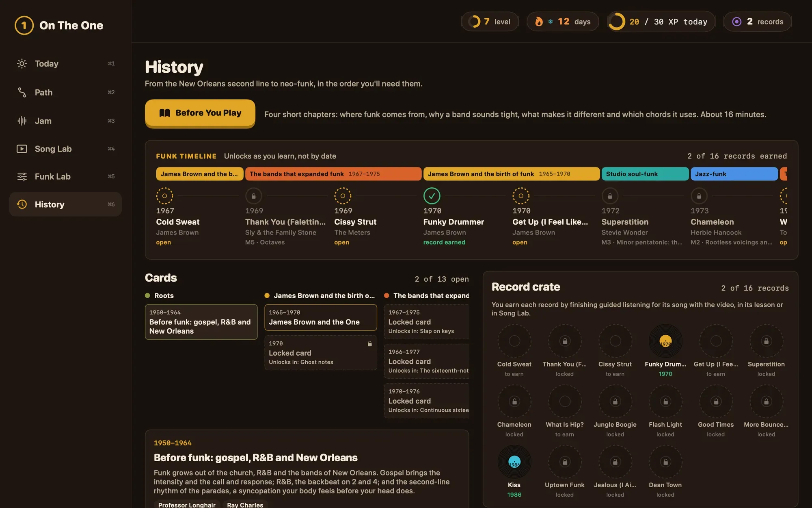Click the locked Dean Town record
Image resolution: width=812 pixels, height=508 pixels.
pos(665,462)
